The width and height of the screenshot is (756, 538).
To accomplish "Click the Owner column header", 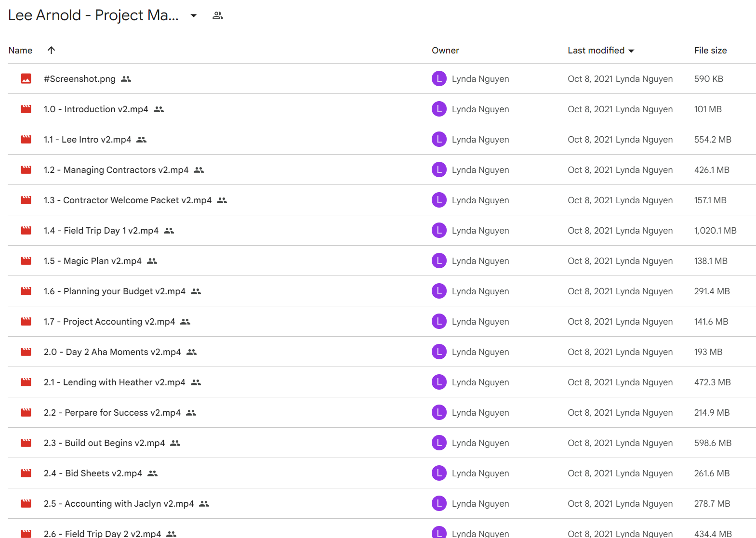I will coord(445,51).
